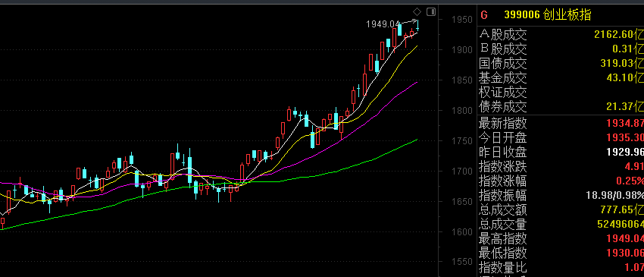The height and width of the screenshot is (277, 644).
Task: Click the 债券成交 row
Action: pos(561,107)
